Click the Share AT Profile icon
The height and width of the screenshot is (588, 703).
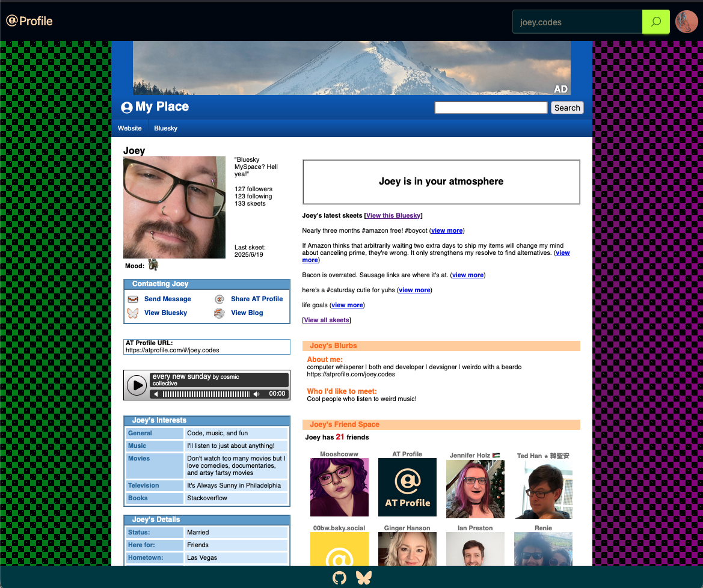point(219,299)
